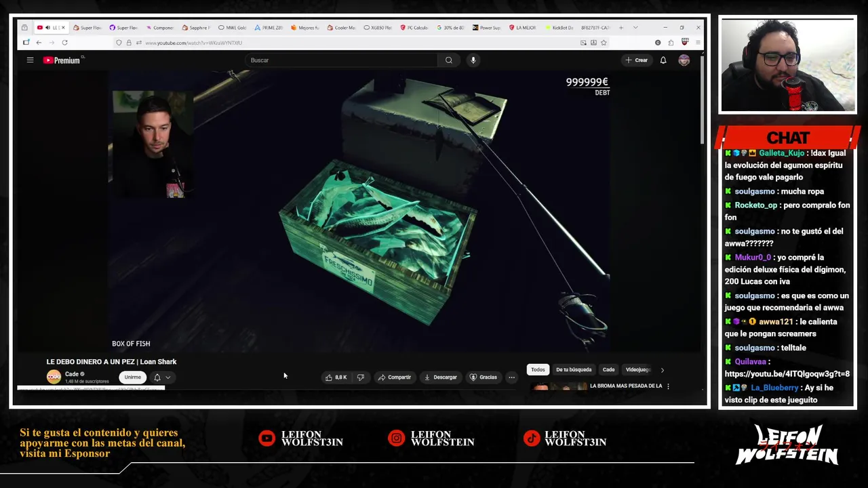Switch to the LA MEJOR tab
Viewport: 868px width, 488px height.
[523, 28]
